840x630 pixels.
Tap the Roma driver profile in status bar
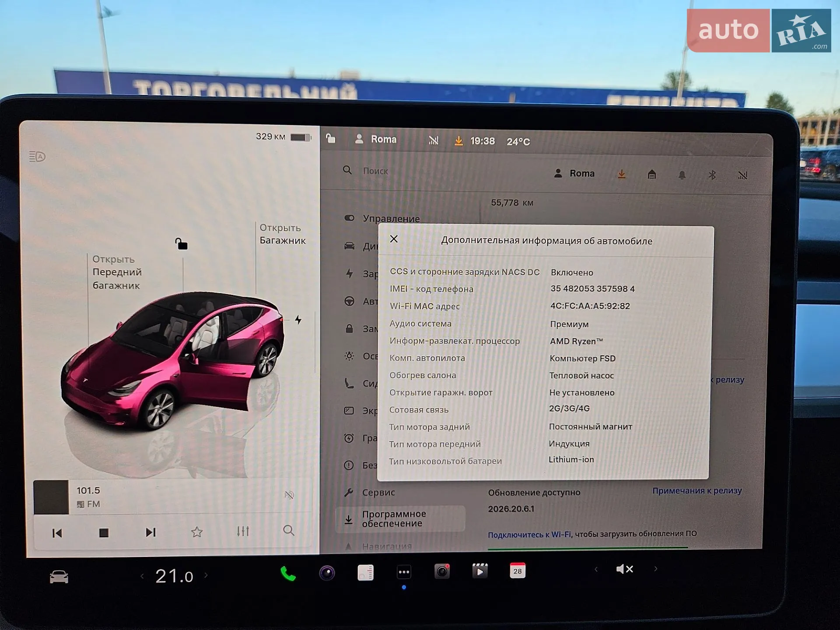coord(376,139)
